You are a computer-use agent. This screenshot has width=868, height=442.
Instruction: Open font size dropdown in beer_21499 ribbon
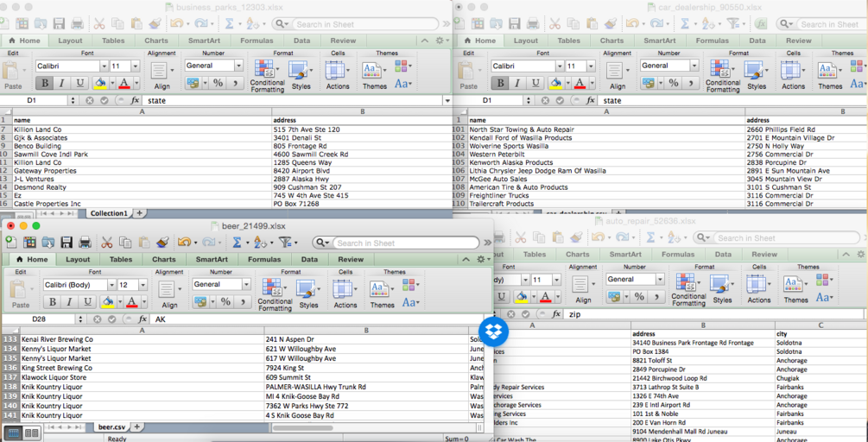tap(143, 284)
